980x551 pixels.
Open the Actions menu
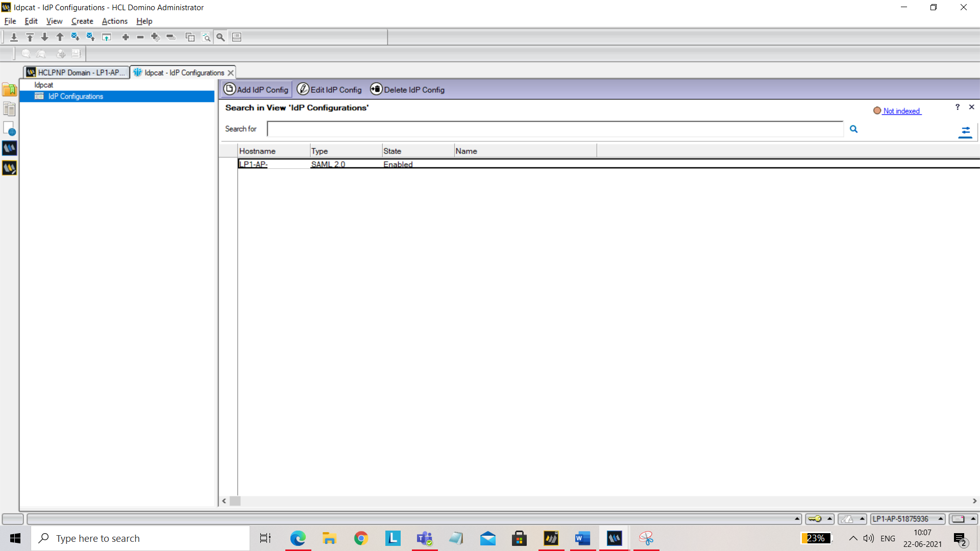coord(115,21)
